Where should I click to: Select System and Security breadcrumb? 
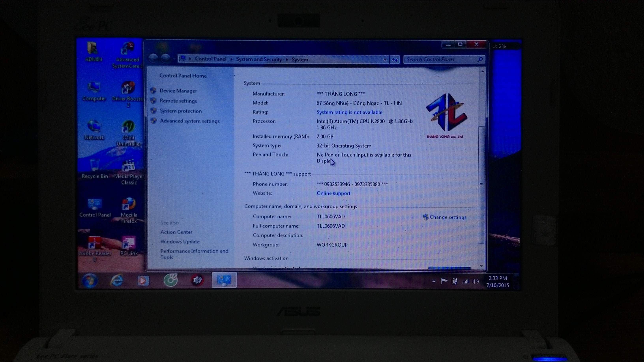click(x=259, y=59)
